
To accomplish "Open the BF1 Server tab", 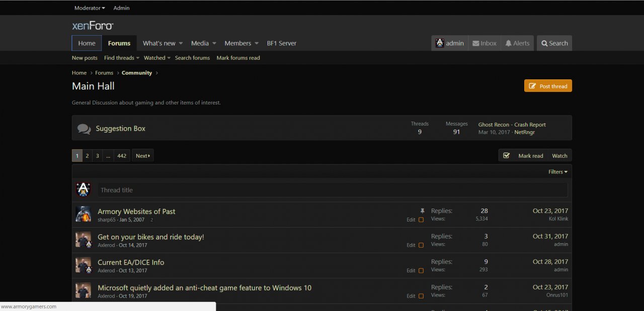I will (282, 43).
